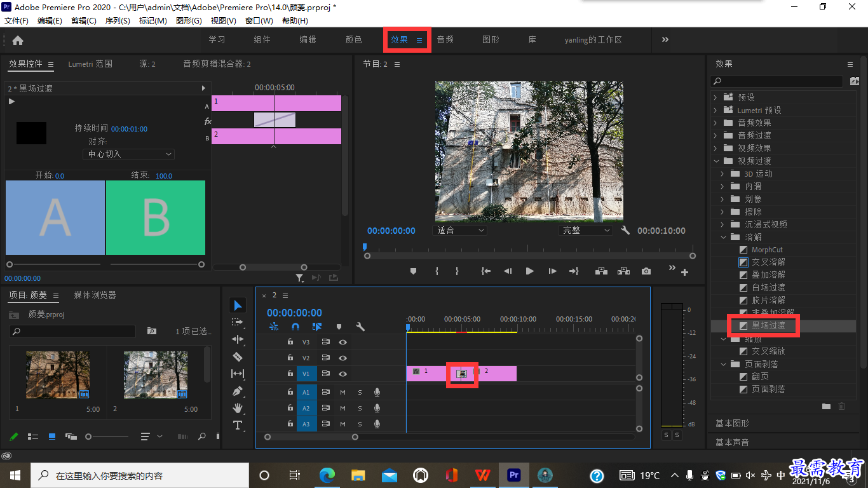Image resolution: width=868 pixels, height=488 pixels.
Task: Open the 文件(F) menu
Action: tap(17, 21)
